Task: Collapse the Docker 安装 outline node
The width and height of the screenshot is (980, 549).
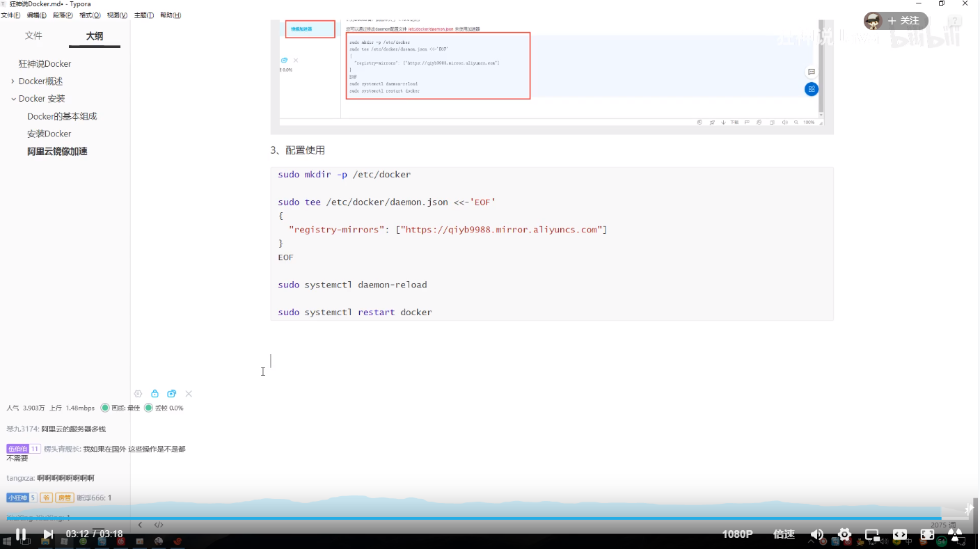Action: 13,99
